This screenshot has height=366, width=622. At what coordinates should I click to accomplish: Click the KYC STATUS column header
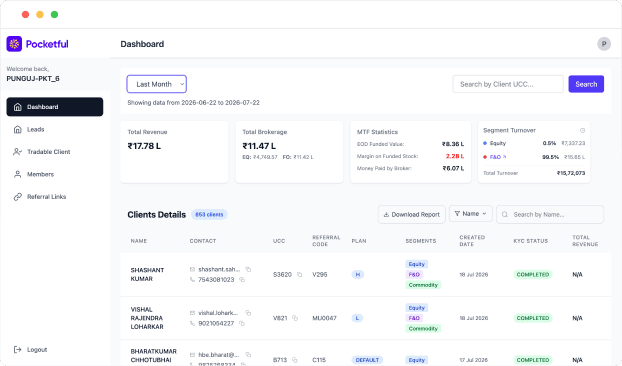530,241
